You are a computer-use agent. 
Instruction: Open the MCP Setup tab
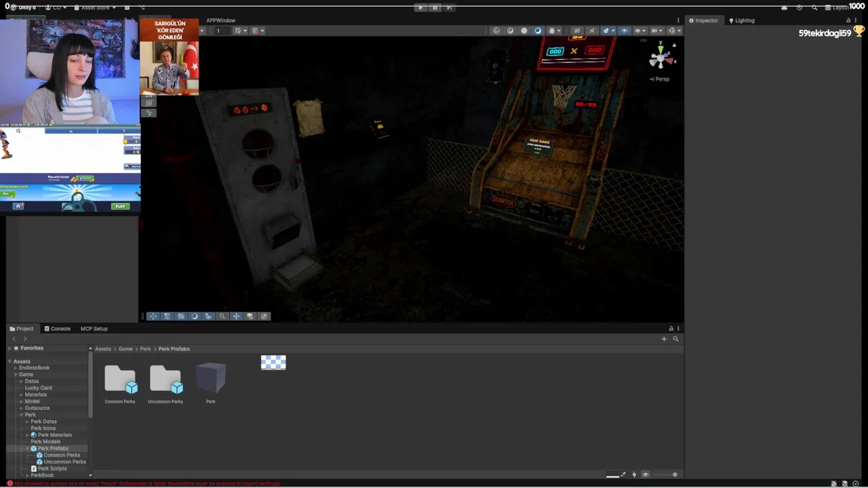point(94,329)
